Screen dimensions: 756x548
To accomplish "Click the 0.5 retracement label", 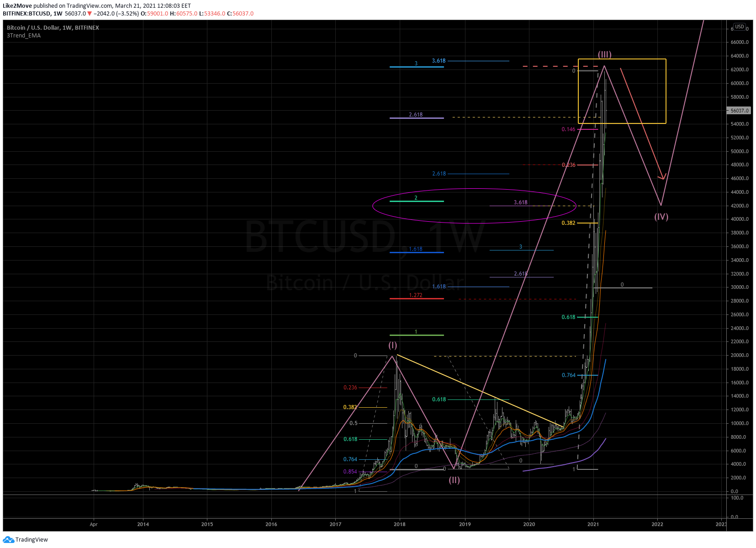I will point(354,423).
